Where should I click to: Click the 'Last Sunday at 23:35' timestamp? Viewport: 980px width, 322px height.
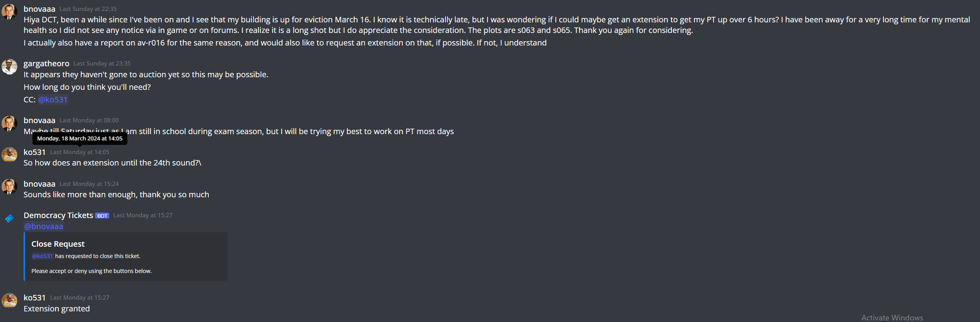coord(102,64)
